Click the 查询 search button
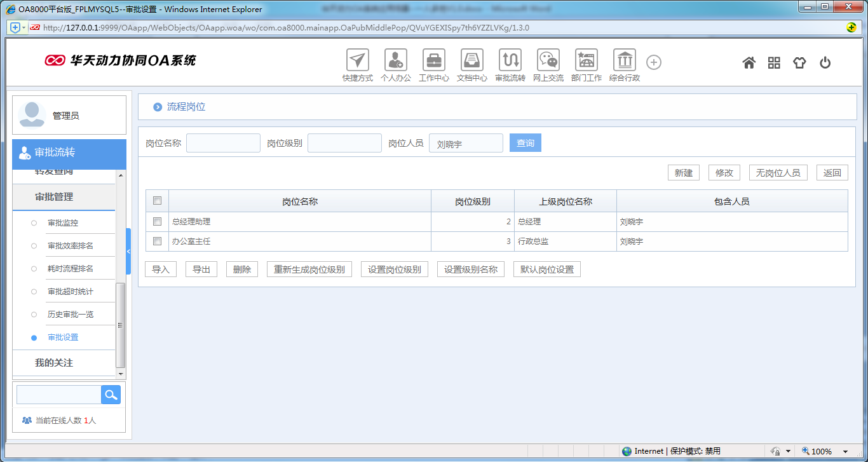Image resolution: width=868 pixels, height=462 pixels. click(526, 143)
